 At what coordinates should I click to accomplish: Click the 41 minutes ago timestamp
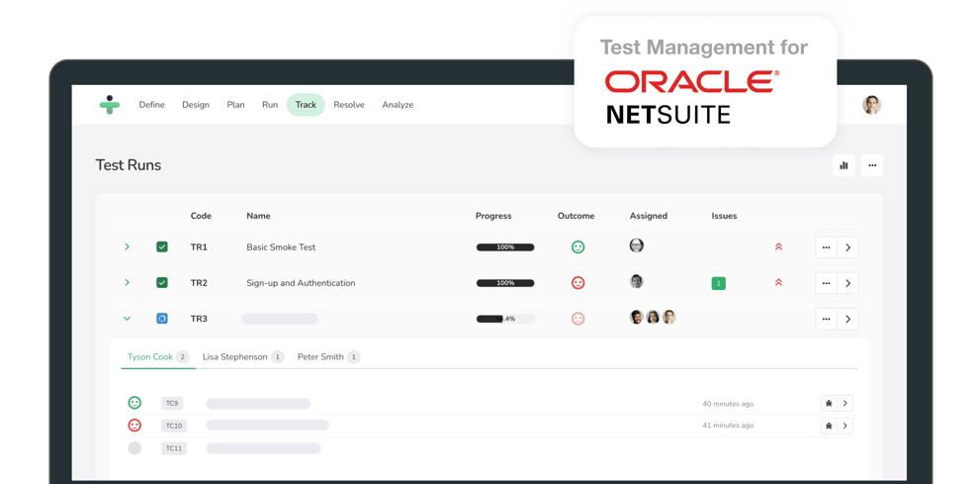pos(728,426)
